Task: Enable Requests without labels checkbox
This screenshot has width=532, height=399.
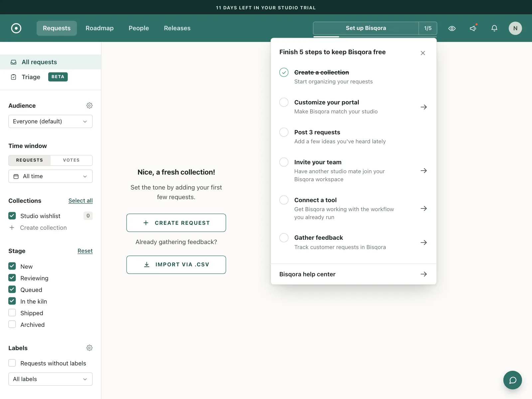Action: pos(12,363)
